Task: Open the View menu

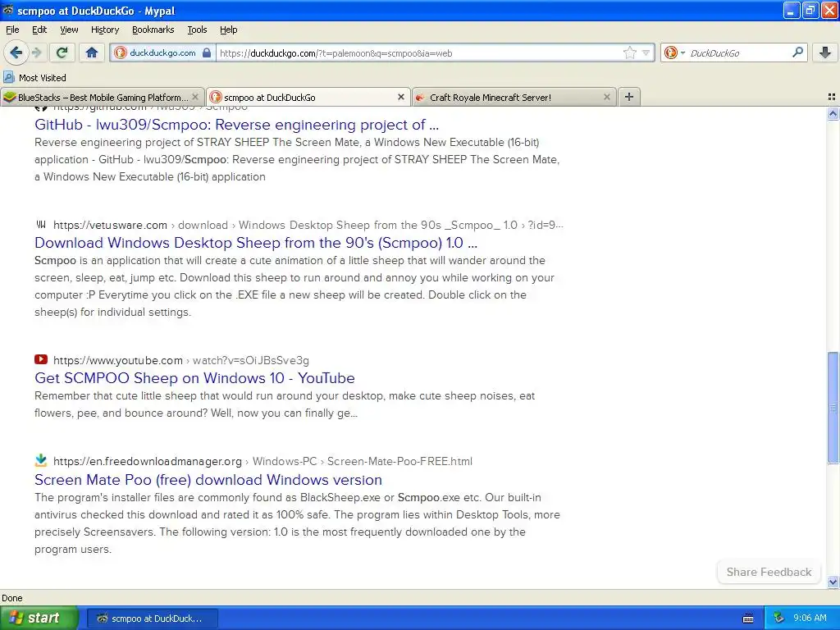Action: [69, 30]
